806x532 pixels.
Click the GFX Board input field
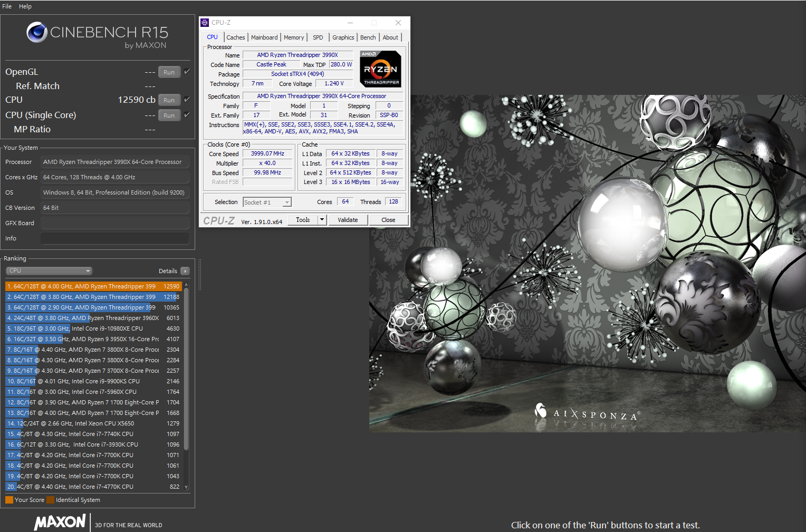(115, 223)
